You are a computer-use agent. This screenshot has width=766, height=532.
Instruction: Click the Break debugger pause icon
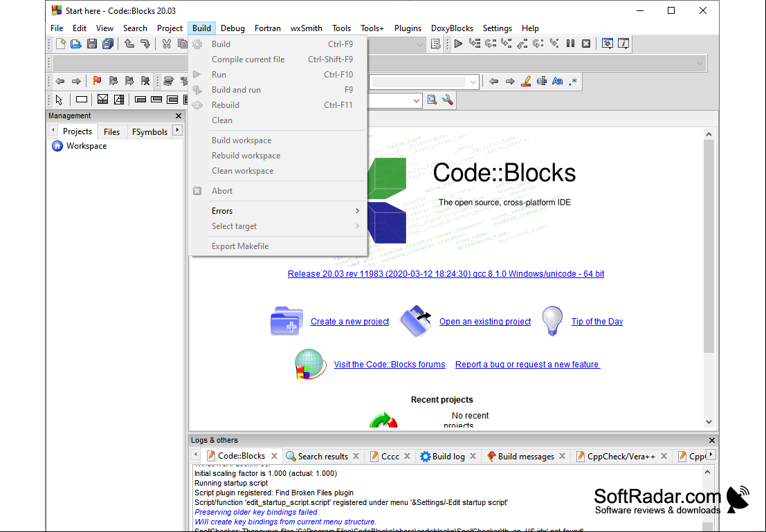click(x=570, y=44)
